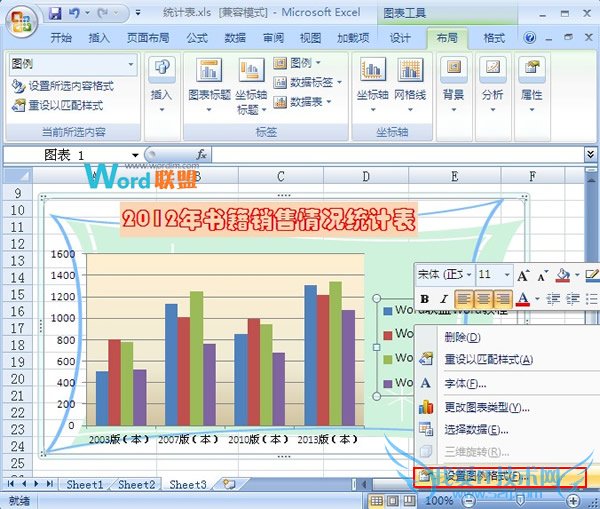The image size is (600, 509).
Task: Click the Redo icon in quick access toolbar
Action: click(x=103, y=13)
